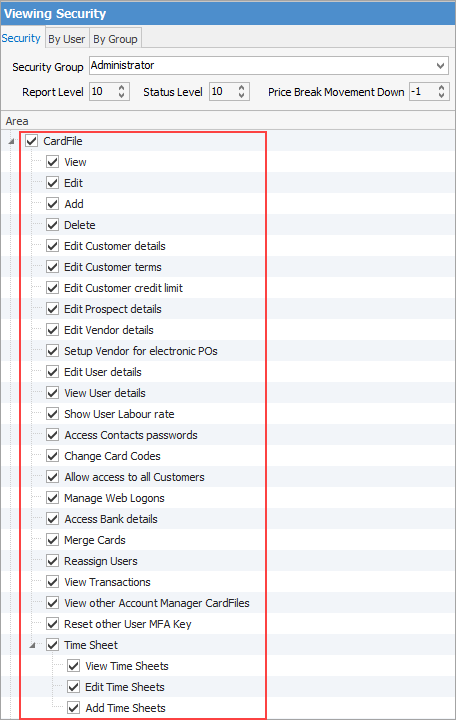Image resolution: width=456 pixels, height=720 pixels.
Task: Uncheck the CardFile checkbox
Action: click(31, 141)
